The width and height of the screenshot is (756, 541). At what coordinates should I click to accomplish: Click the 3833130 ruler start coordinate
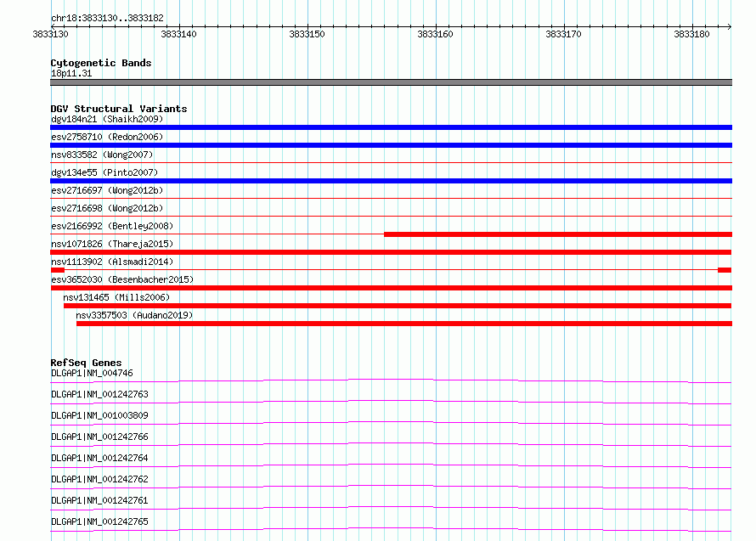50,34
